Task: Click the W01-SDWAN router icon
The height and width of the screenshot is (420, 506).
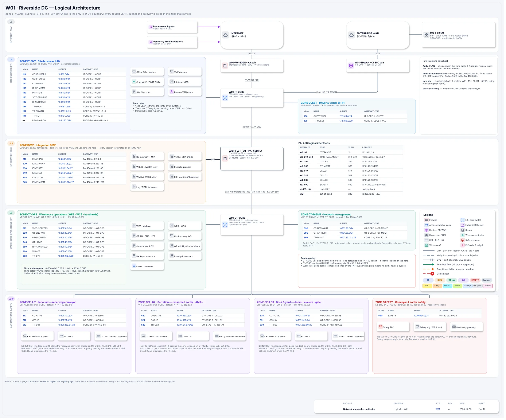Action: pyautogui.click(x=351, y=66)
